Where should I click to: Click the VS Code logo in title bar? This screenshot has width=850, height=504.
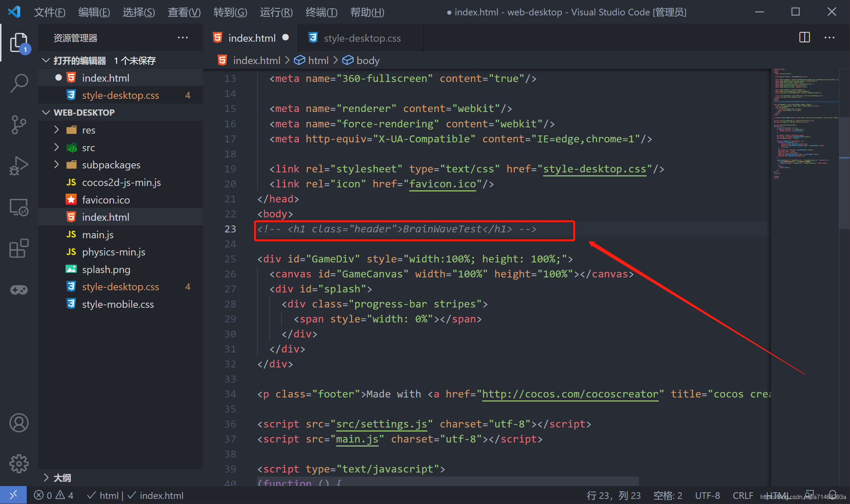point(14,12)
